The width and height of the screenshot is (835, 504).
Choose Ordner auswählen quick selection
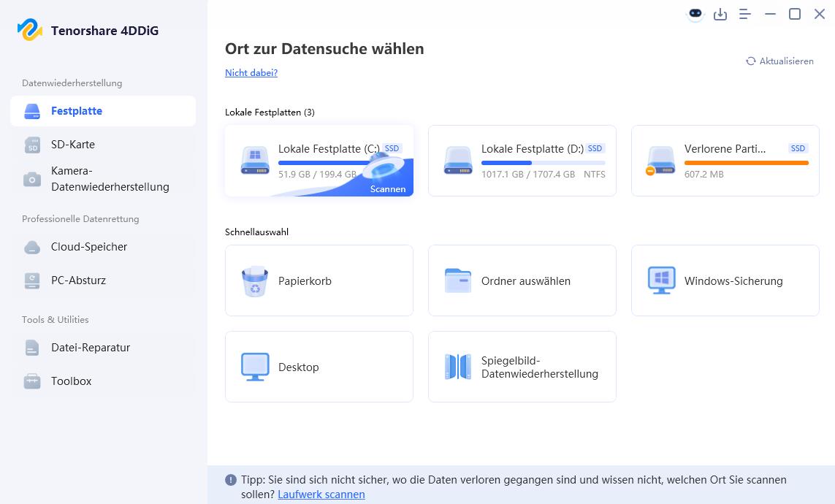pos(522,280)
